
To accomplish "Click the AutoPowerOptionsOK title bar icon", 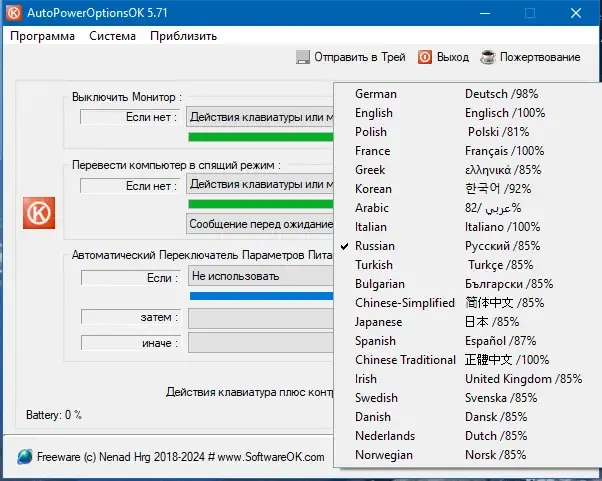I will tap(14, 13).
